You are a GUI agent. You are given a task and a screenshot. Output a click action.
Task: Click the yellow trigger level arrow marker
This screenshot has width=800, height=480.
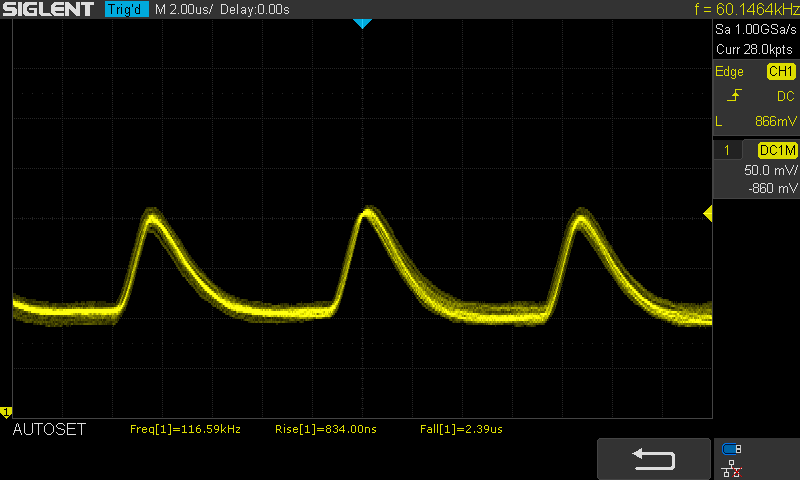point(708,213)
